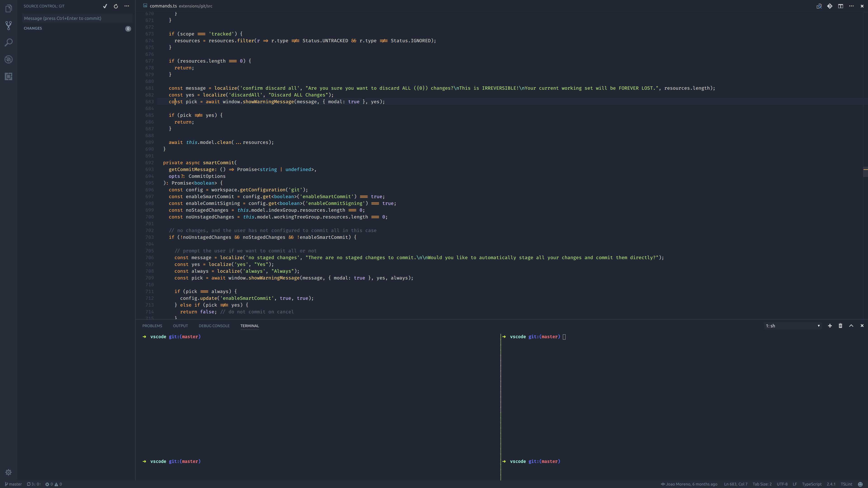Open changes for commands.ts via the diff icon

coord(830,6)
